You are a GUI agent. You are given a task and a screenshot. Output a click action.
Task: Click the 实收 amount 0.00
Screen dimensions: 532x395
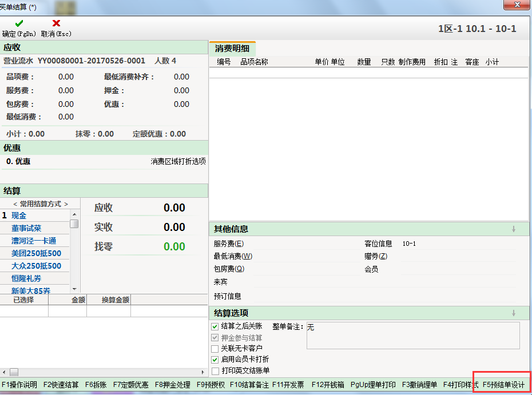point(174,227)
